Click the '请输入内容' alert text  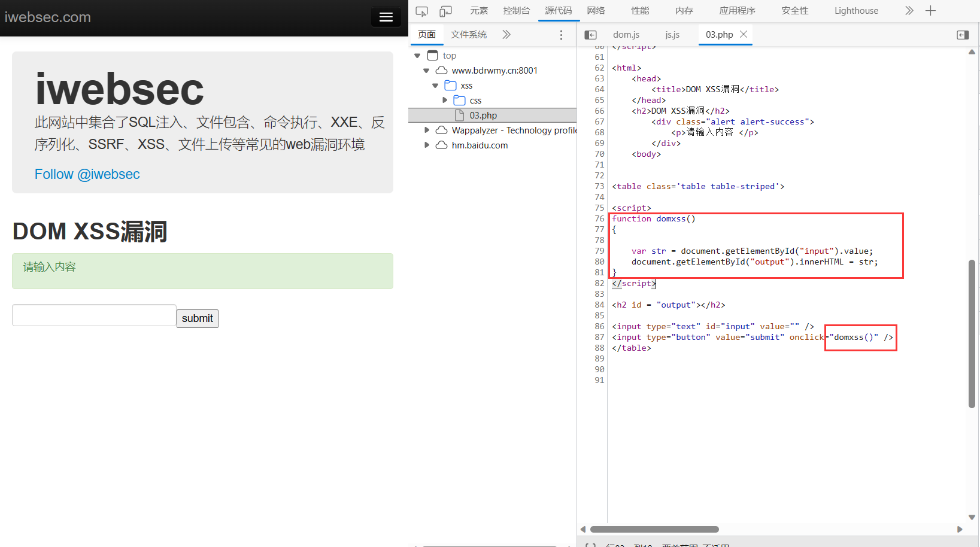pos(50,267)
